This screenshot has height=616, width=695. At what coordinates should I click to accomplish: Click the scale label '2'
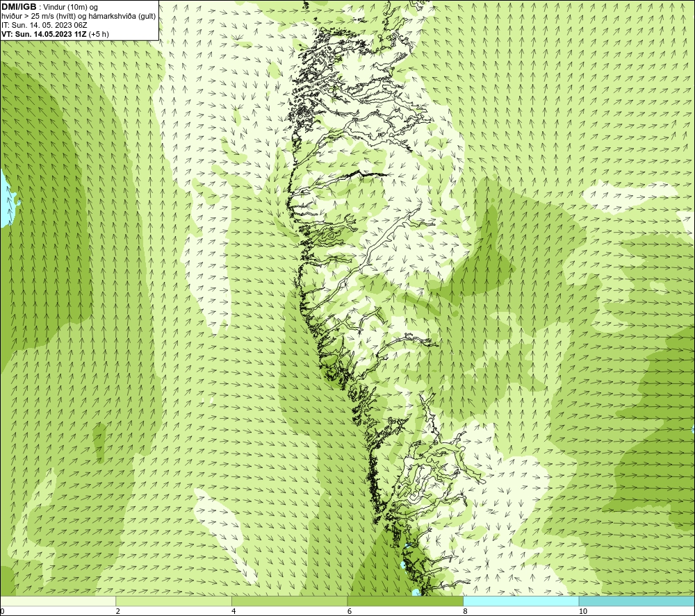[118, 611]
